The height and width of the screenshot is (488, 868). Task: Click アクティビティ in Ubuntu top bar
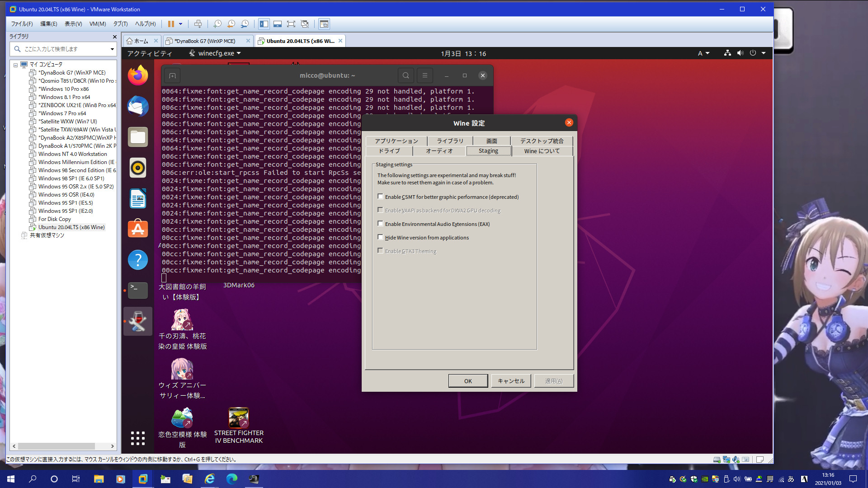pos(150,53)
